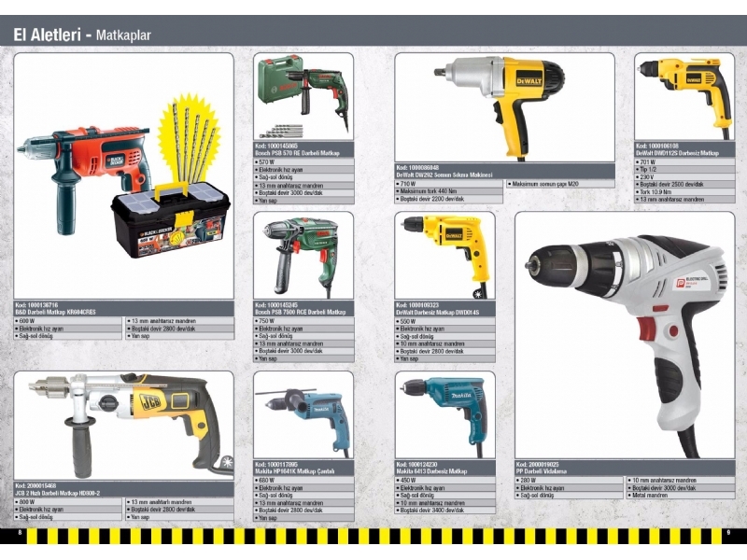Click page number 9 in the footer
Image resolution: width=747 pixels, height=560 pixels.
[727, 533]
